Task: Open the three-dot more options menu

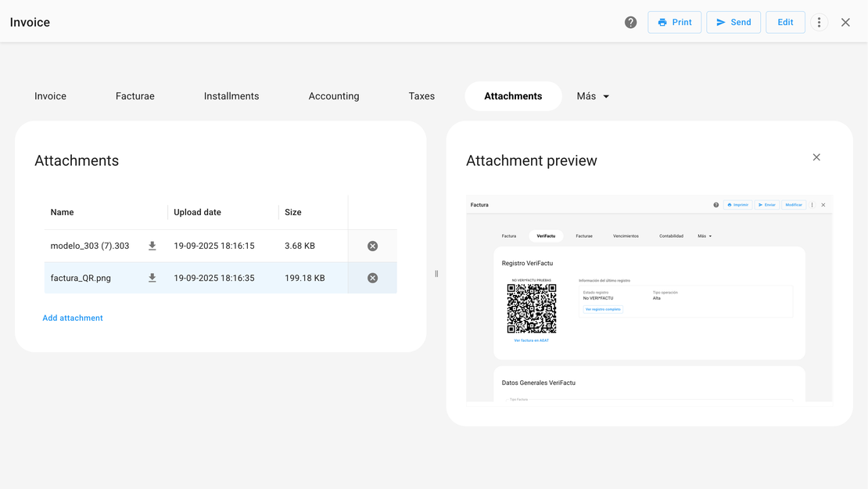Action: 819,23
